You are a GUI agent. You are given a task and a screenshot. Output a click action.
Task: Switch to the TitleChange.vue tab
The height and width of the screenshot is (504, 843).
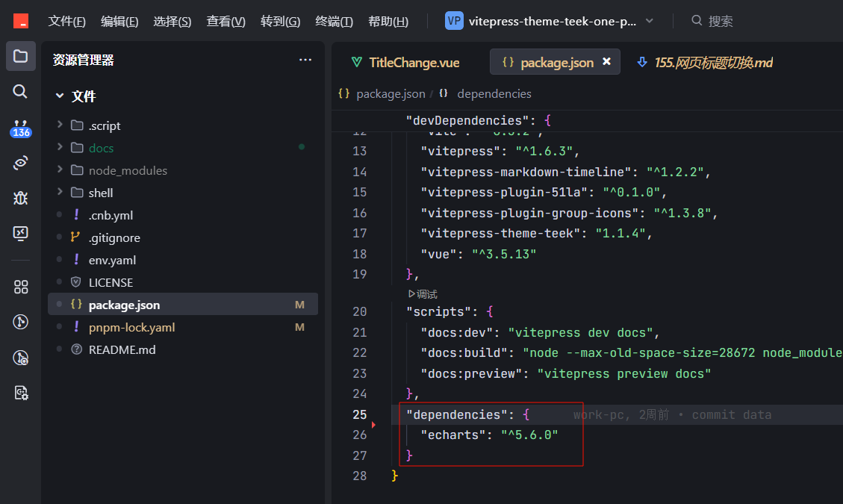tap(405, 63)
